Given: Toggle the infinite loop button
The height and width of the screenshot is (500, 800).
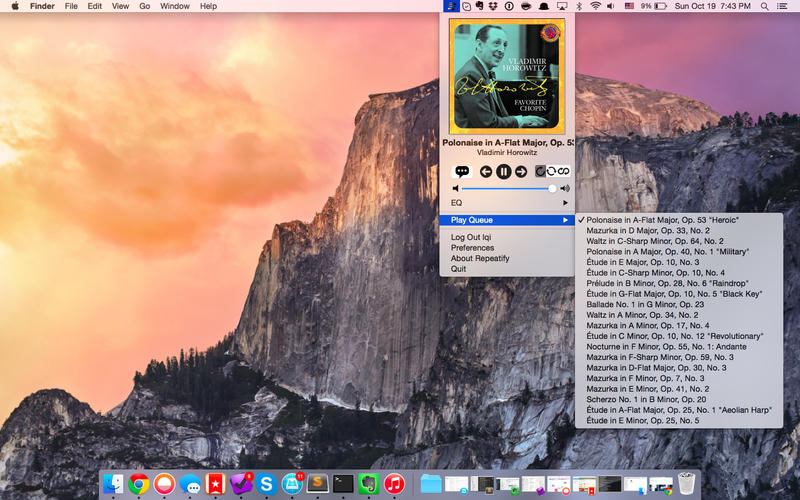Looking at the screenshot, I should click(565, 172).
